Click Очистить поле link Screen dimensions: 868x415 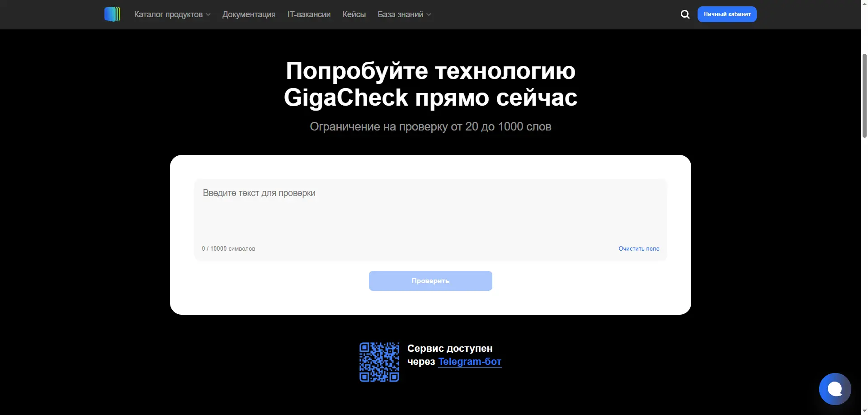(639, 249)
